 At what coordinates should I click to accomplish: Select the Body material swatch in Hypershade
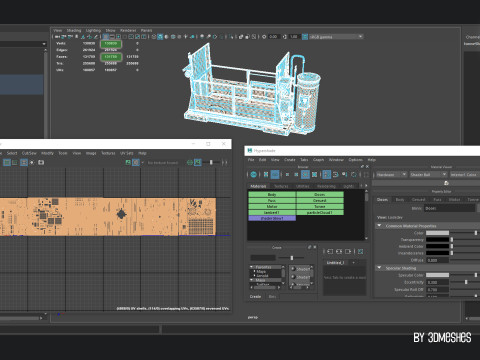[x=272, y=194]
